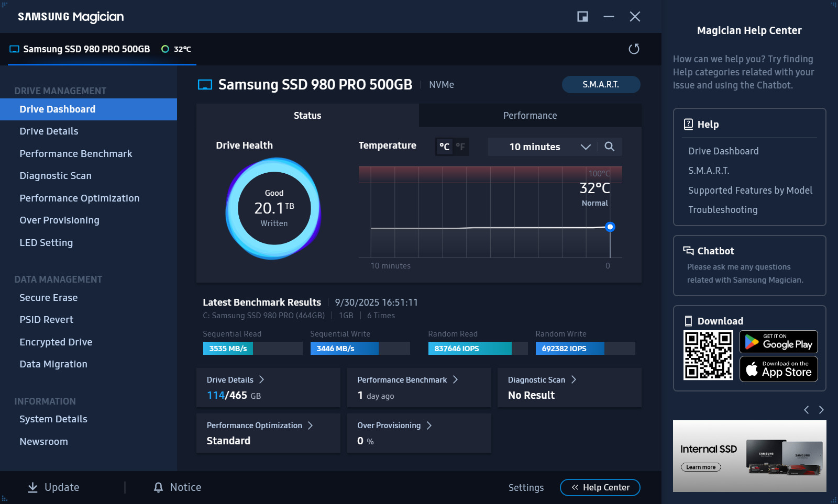Image resolution: width=838 pixels, height=504 pixels.
Task: Open Secure Erase in the sidebar
Action: pos(89,298)
